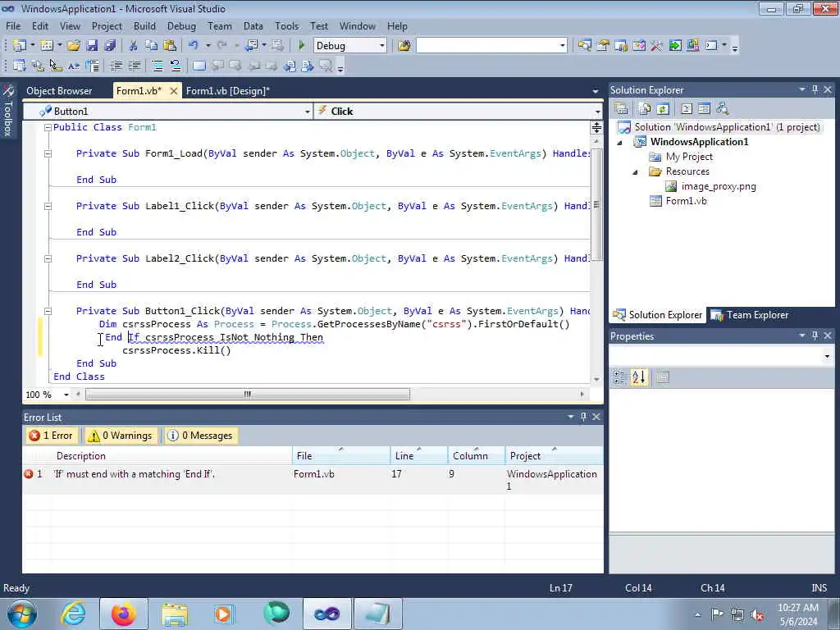Open the Debug menu
Screen dimensions: 840x630
(181, 26)
